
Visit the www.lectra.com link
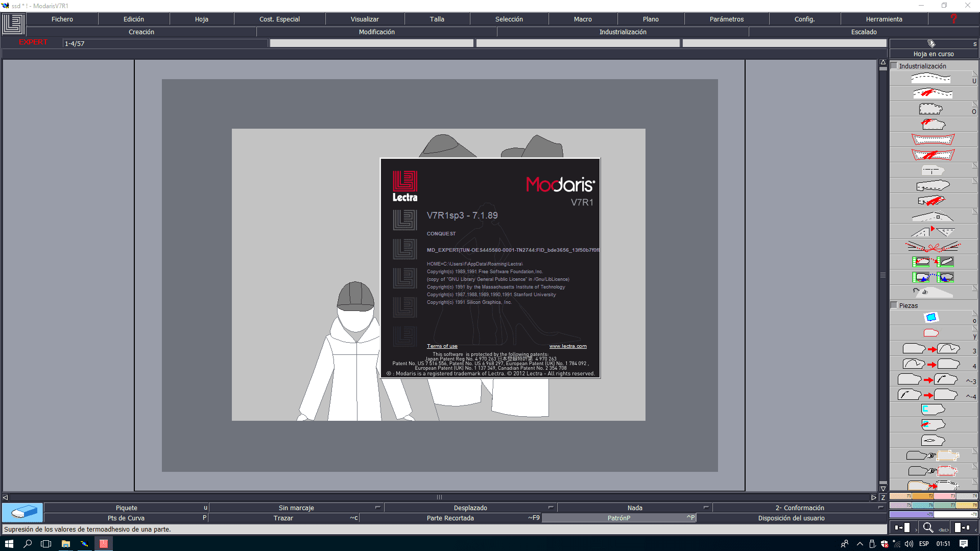click(567, 346)
